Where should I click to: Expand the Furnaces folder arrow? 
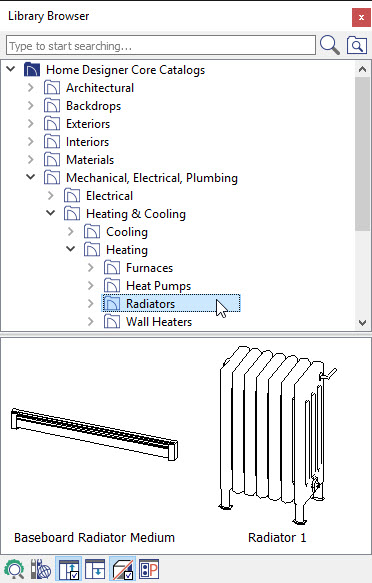point(91,268)
